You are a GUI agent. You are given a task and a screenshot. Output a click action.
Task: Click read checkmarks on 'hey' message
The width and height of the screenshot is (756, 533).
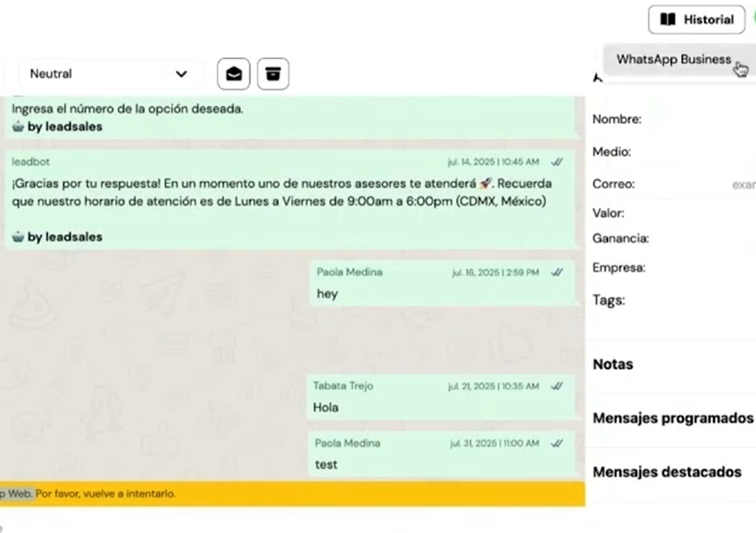click(x=557, y=272)
